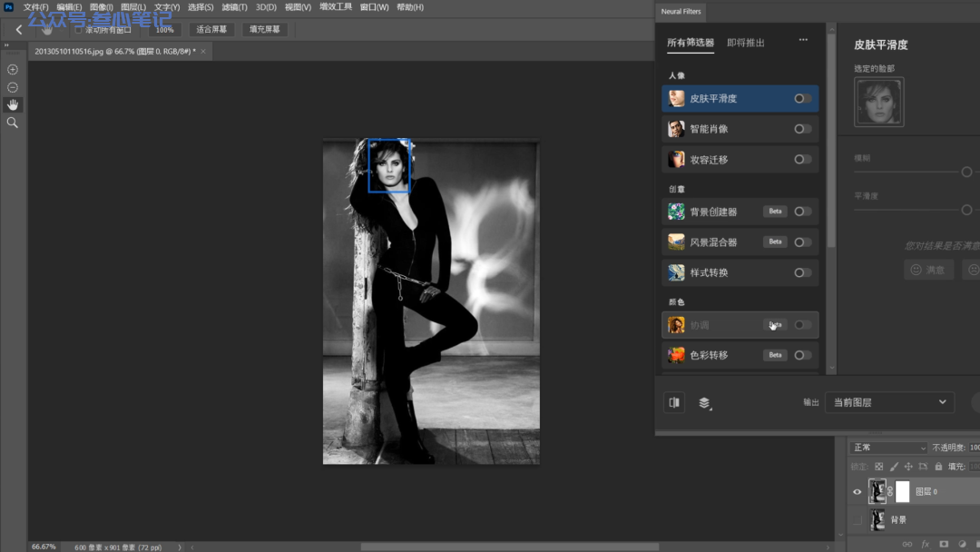The height and width of the screenshot is (552, 980).
Task: Click the 背景 layer thumbnail
Action: [x=877, y=519]
